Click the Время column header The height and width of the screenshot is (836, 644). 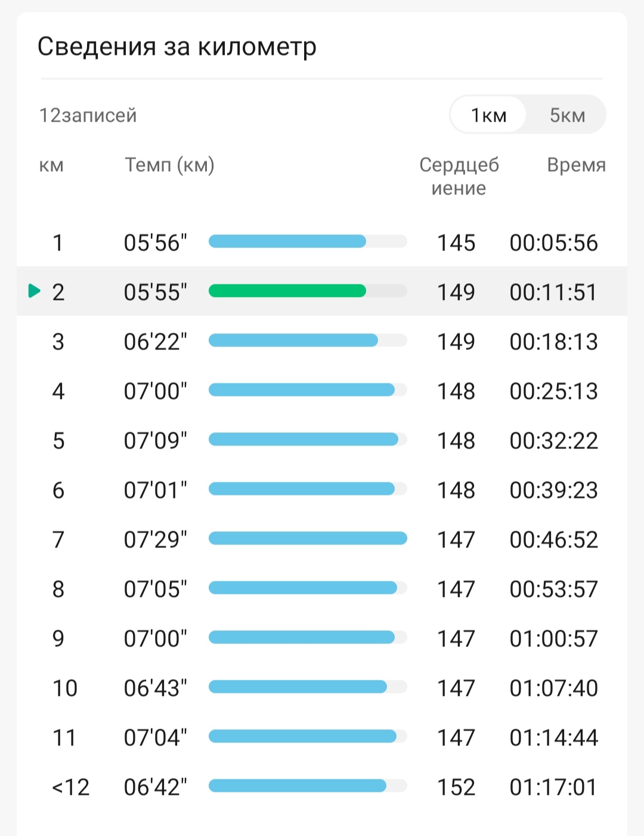tap(576, 165)
